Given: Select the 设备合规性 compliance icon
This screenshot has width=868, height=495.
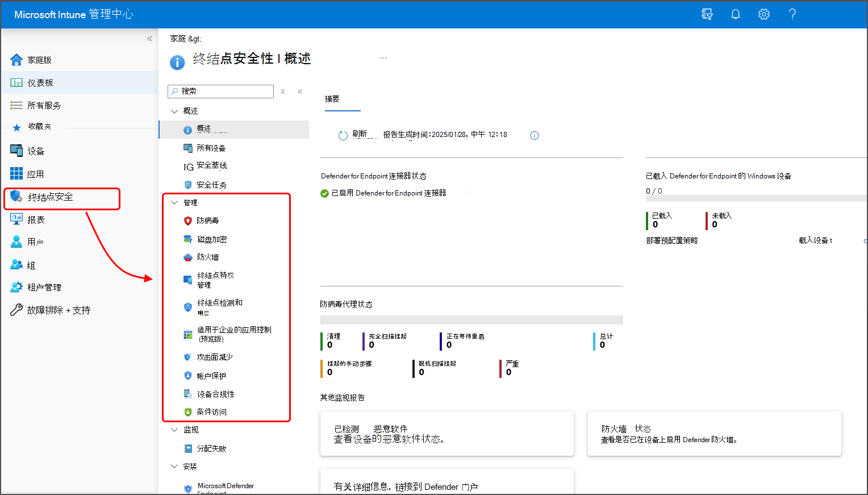Looking at the screenshot, I should (188, 394).
